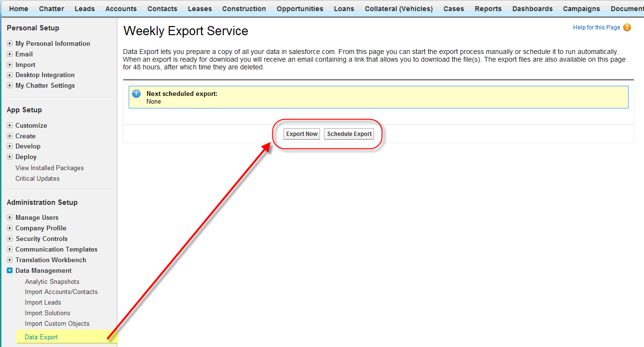Viewport: 644px width, 347px height.
Task: Go to the Contacts tab
Action: click(x=162, y=8)
